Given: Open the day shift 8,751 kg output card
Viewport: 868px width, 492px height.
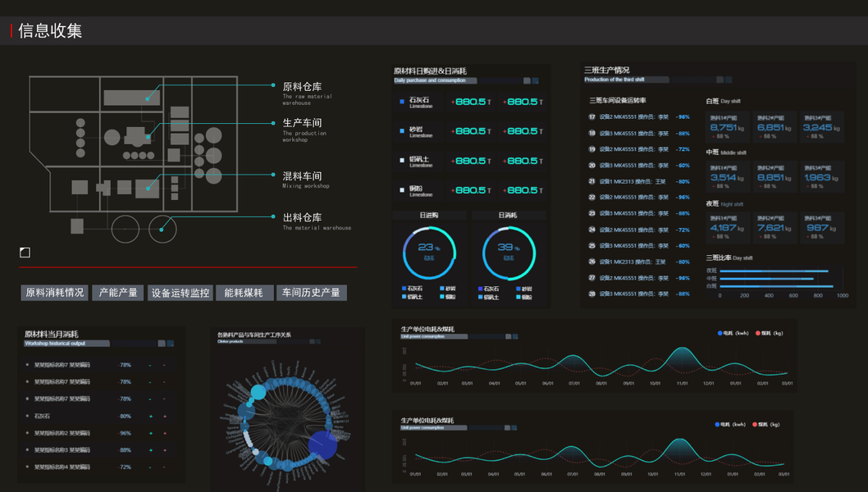Looking at the screenshot, I should pos(728,127).
